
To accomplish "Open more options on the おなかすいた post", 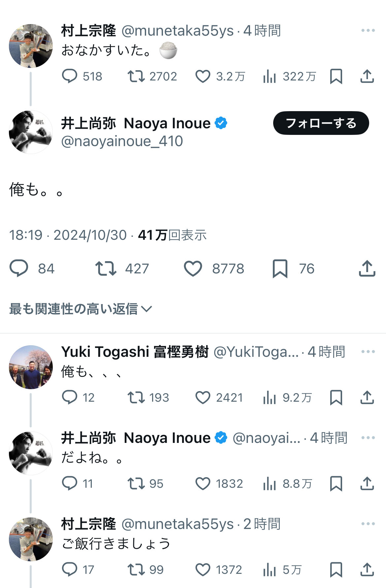I will click(368, 31).
